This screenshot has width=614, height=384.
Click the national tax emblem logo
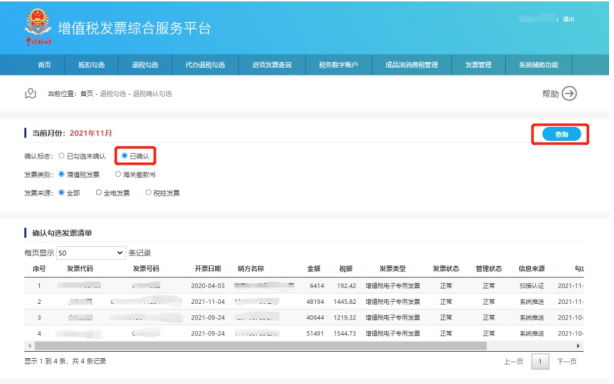(38, 27)
